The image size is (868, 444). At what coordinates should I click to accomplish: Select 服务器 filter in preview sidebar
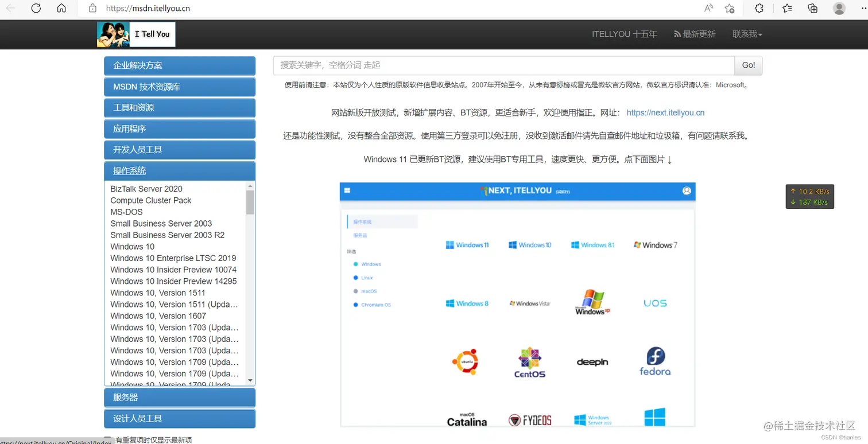pyautogui.click(x=361, y=235)
